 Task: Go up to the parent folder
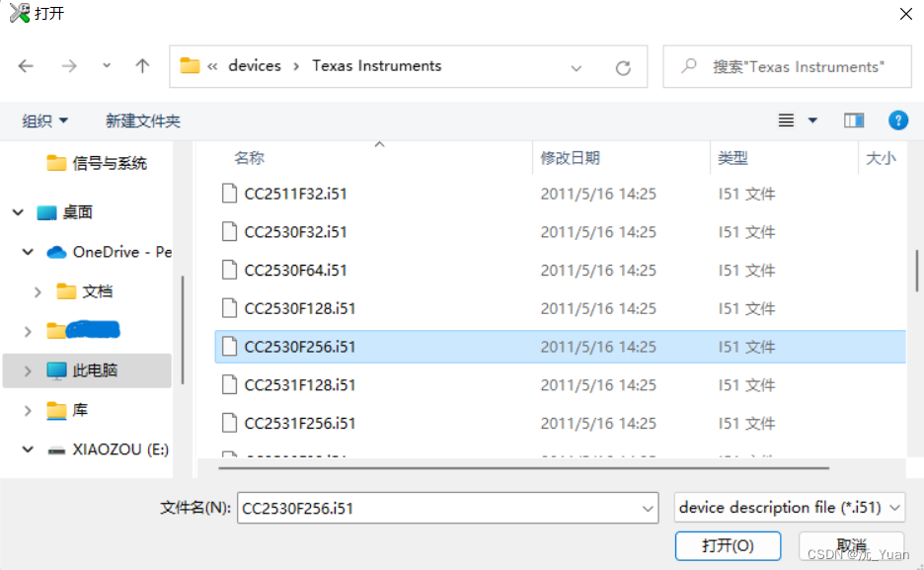142,66
